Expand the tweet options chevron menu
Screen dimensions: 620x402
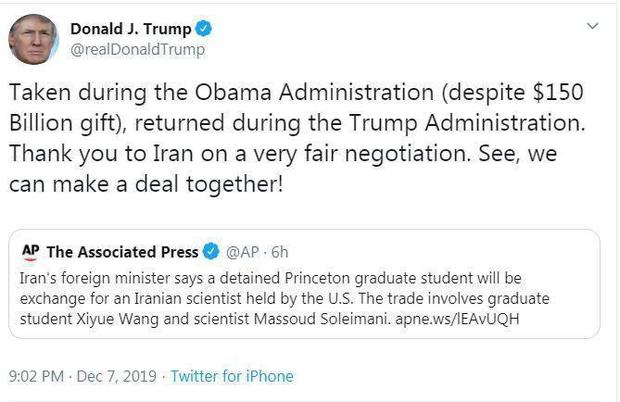tap(592, 25)
